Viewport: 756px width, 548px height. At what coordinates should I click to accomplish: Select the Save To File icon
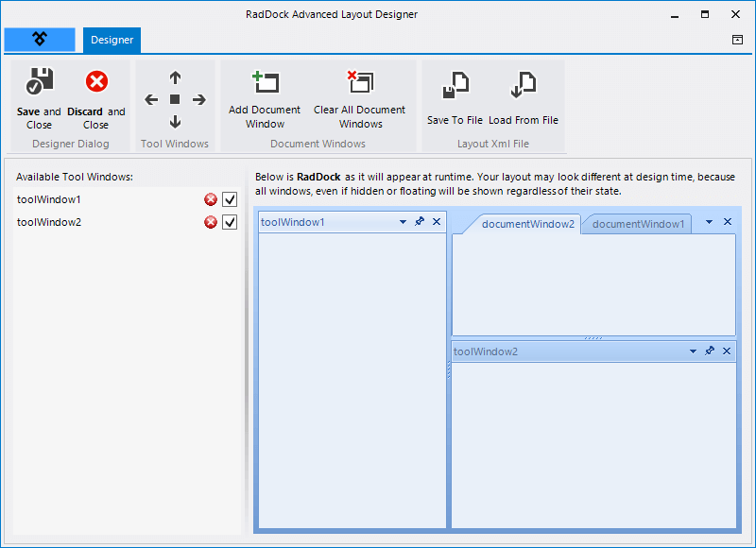pos(455,85)
